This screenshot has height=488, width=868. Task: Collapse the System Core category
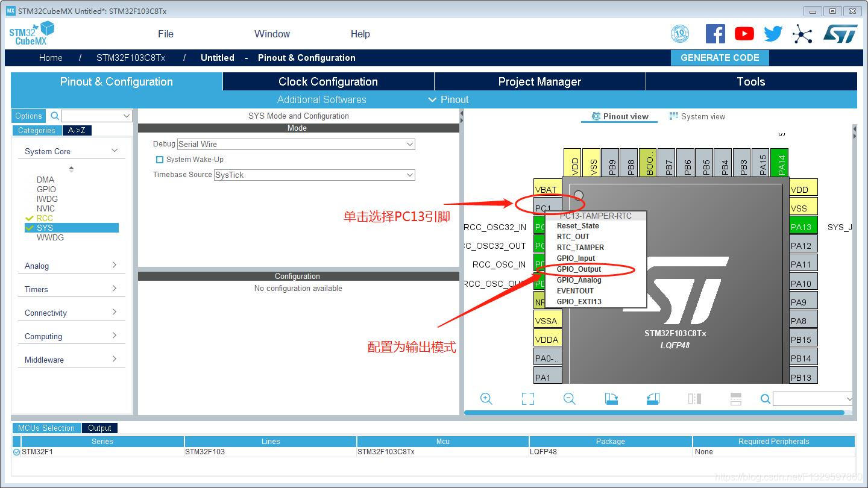pyautogui.click(x=115, y=151)
